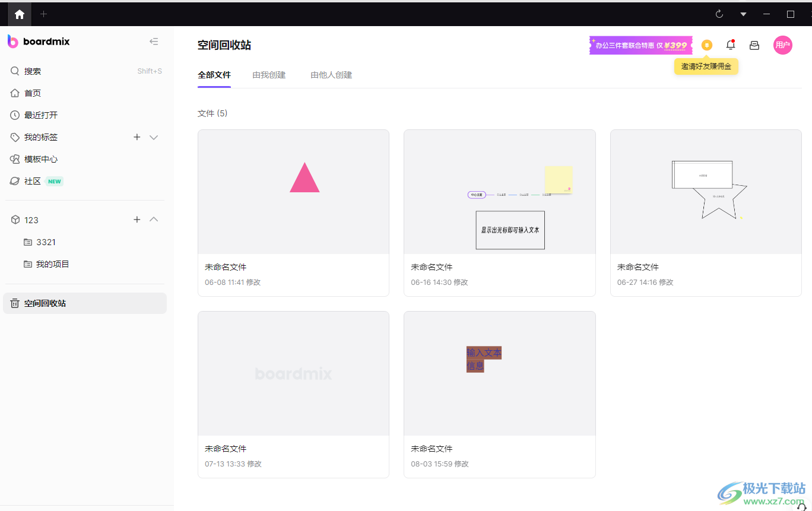
Task: Select 空间回收站 in sidebar
Action: tap(85, 303)
